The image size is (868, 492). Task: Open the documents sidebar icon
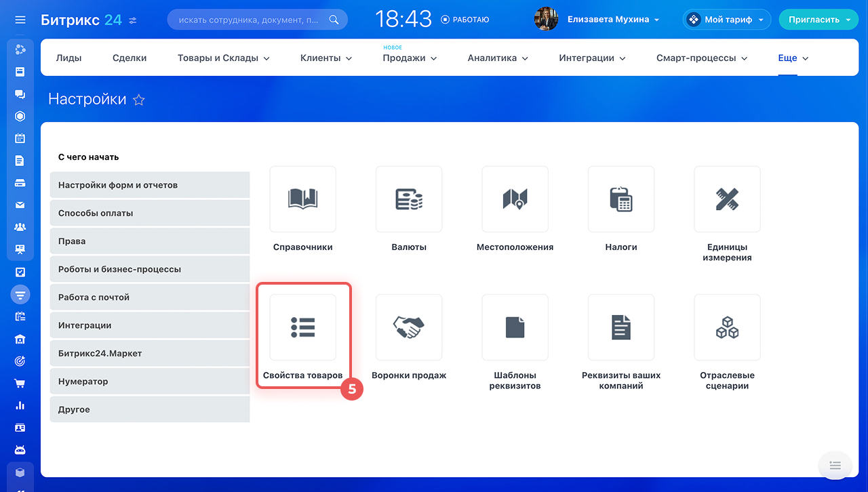pyautogui.click(x=20, y=161)
